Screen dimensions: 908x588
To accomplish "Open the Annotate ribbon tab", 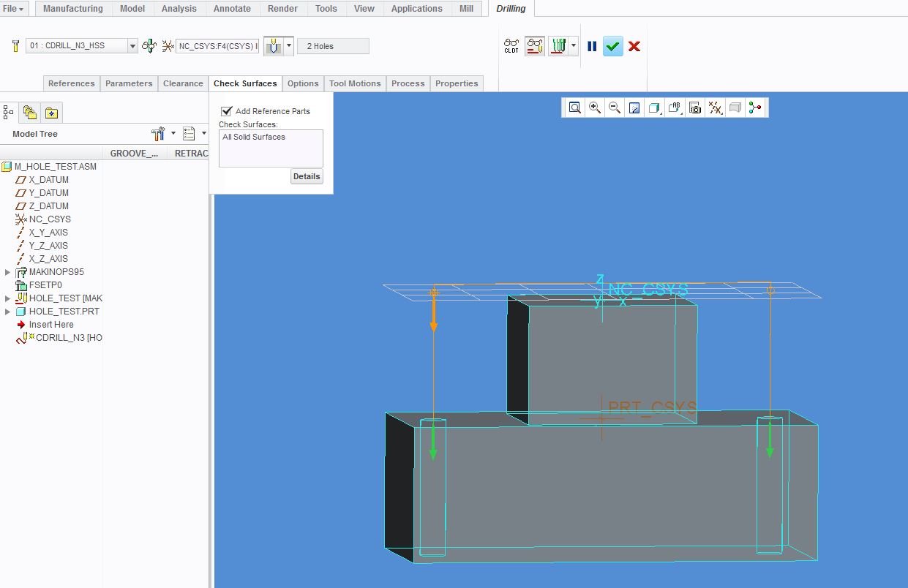I will tap(232, 9).
